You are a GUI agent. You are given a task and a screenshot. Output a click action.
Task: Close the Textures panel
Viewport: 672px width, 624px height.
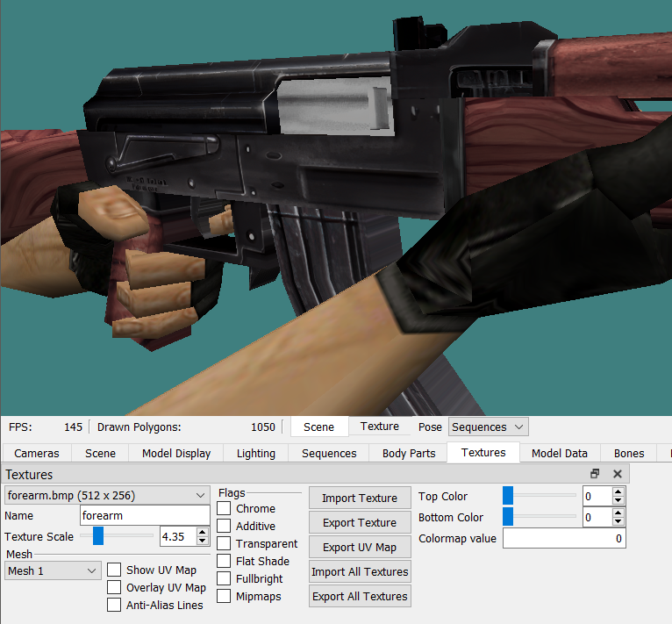tap(618, 473)
